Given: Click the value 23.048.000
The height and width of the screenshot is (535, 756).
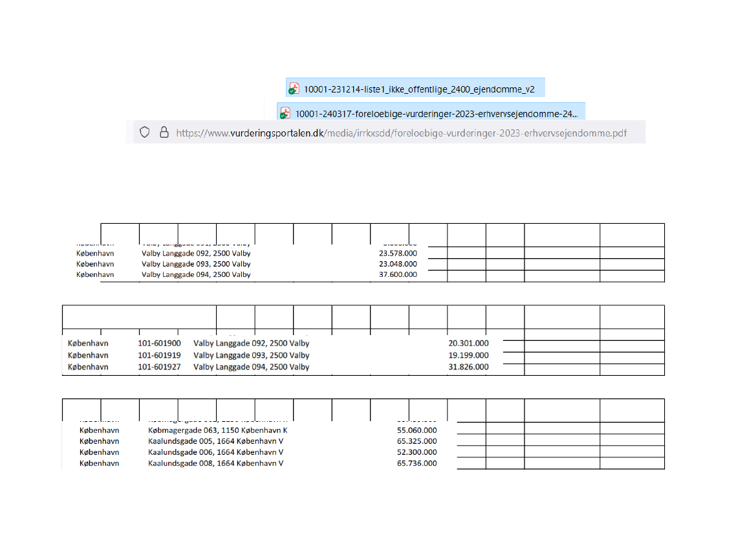Looking at the screenshot, I should click(x=398, y=264).
